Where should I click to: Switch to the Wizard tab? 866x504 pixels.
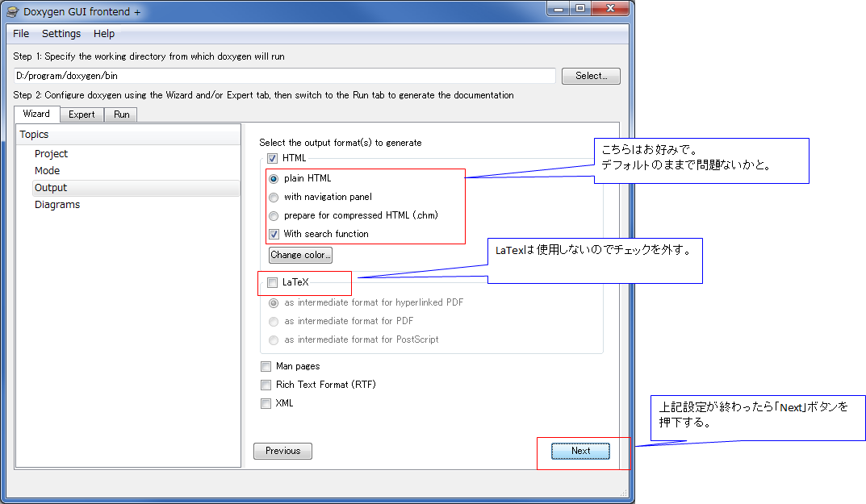click(36, 114)
